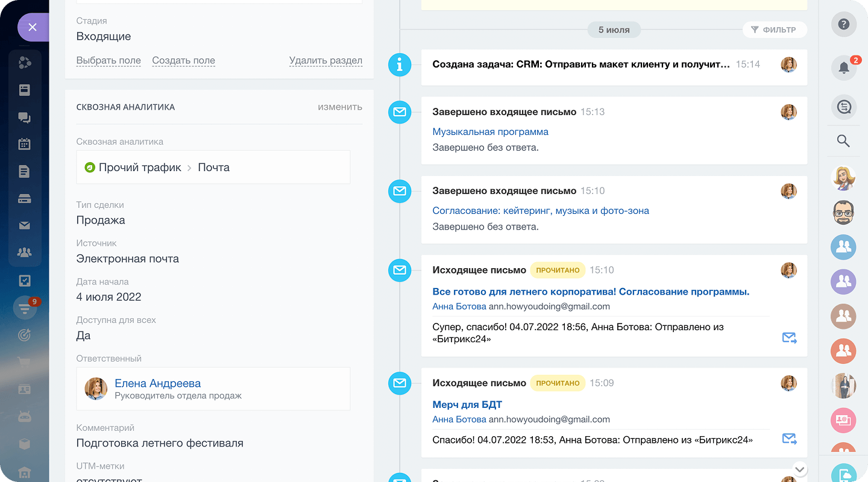Close the panel with the X button
This screenshot has height=482, width=868.
(33, 27)
